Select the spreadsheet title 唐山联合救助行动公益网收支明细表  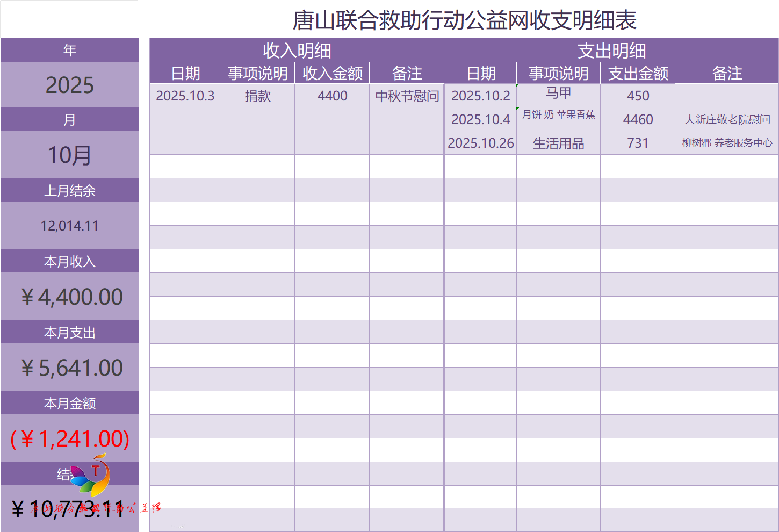[464, 20]
